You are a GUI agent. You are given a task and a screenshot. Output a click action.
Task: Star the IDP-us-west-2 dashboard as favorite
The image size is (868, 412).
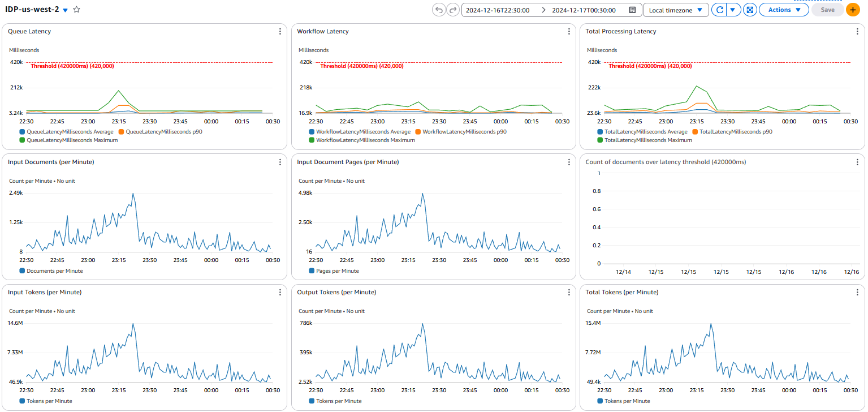(76, 10)
